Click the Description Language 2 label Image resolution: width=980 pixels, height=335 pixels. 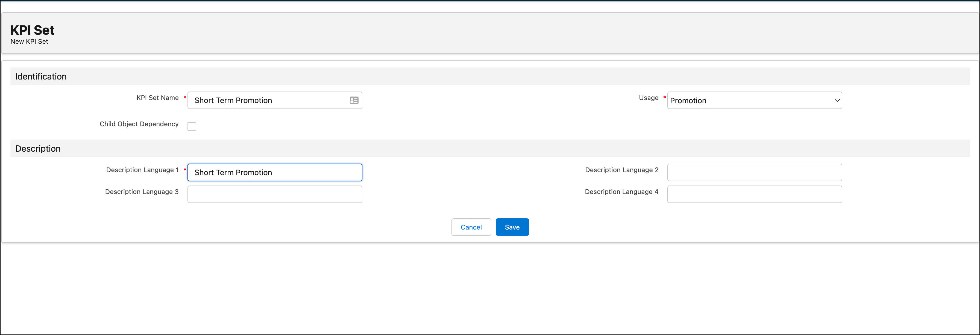coord(621,170)
